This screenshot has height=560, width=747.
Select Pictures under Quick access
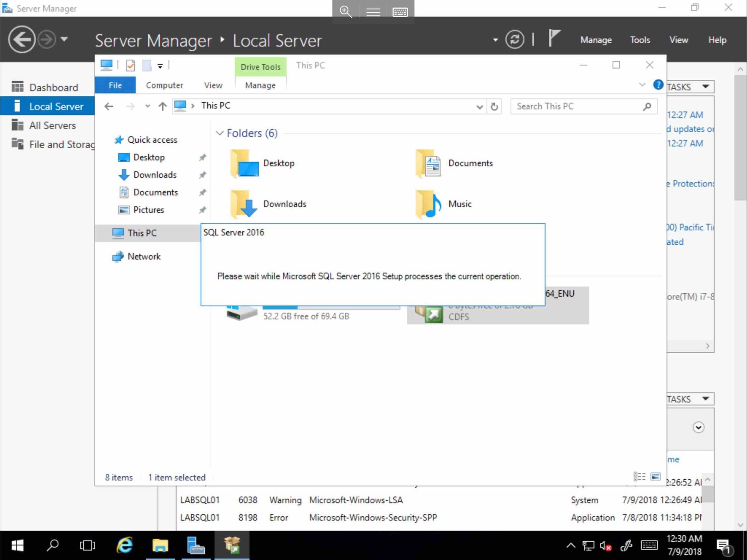pyautogui.click(x=148, y=210)
